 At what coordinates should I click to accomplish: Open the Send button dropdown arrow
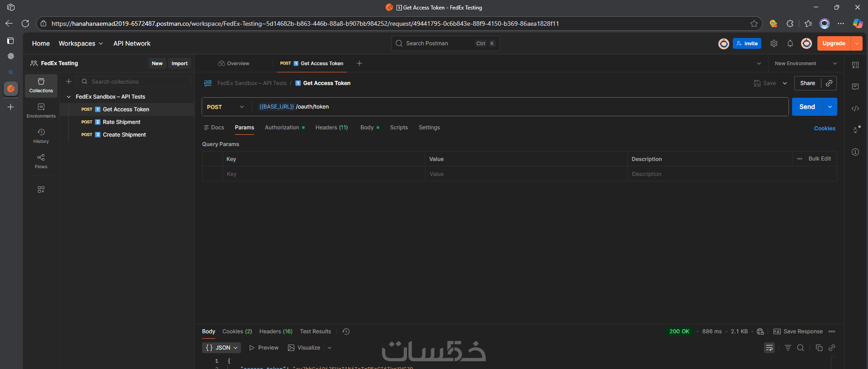click(830, 107)
